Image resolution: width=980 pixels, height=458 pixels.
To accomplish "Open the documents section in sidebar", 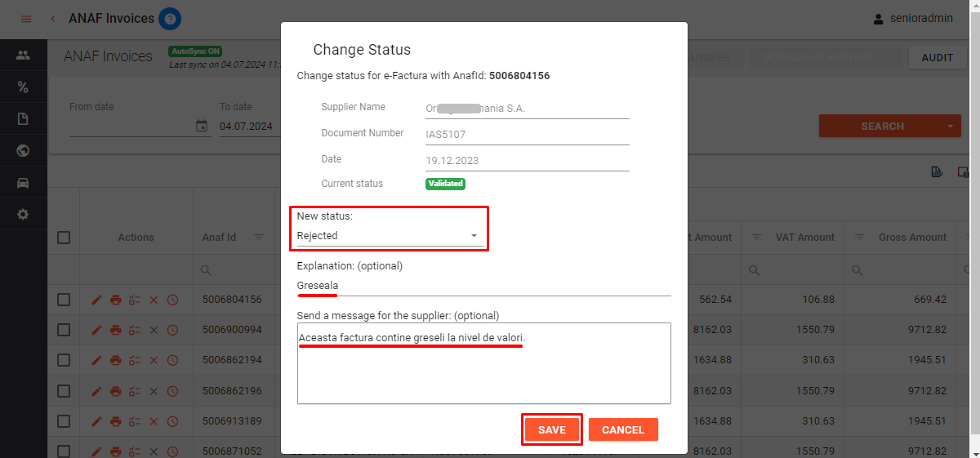I will (x=23, y=119).
